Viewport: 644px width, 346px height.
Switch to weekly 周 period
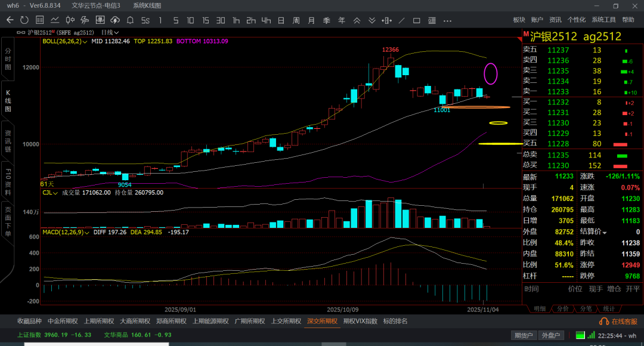click(296, 20)
